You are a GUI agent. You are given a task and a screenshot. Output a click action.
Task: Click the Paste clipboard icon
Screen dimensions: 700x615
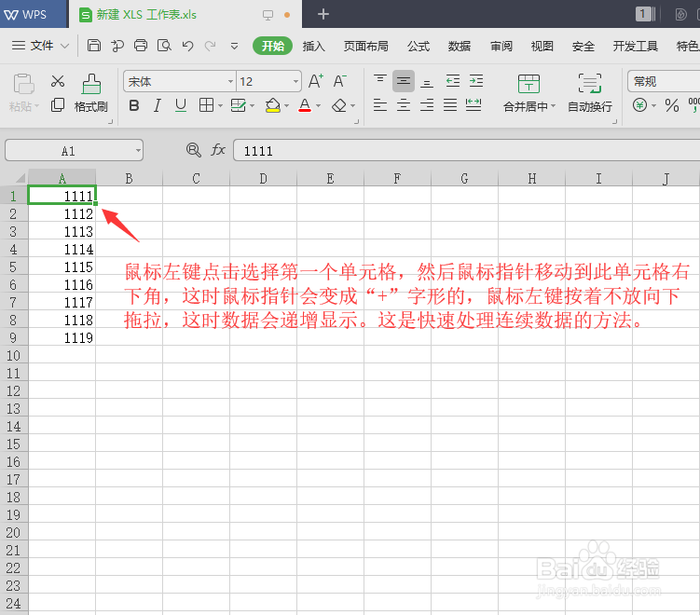click(23, 84)
